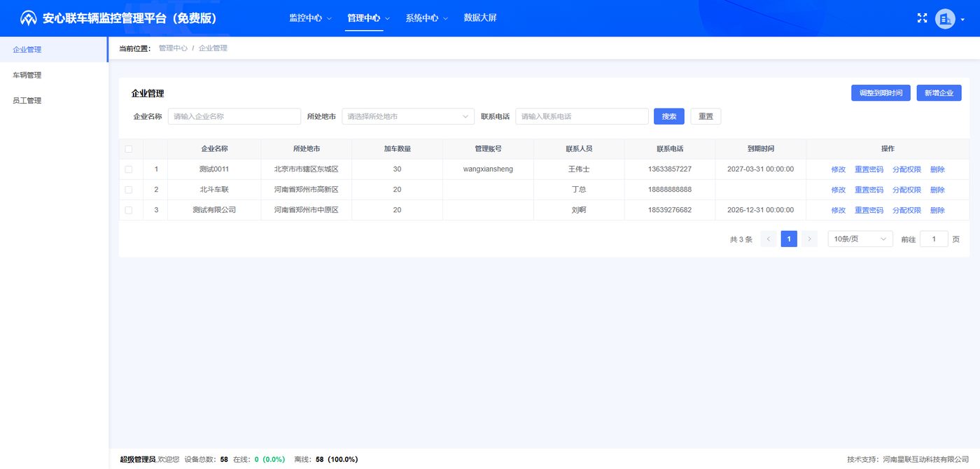
Task: Focus the 前往 page number input
Action: [934, 239]
